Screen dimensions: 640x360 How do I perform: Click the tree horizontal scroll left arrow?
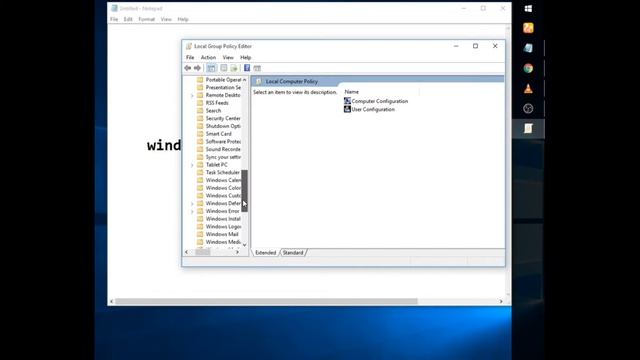click(187, 252)
